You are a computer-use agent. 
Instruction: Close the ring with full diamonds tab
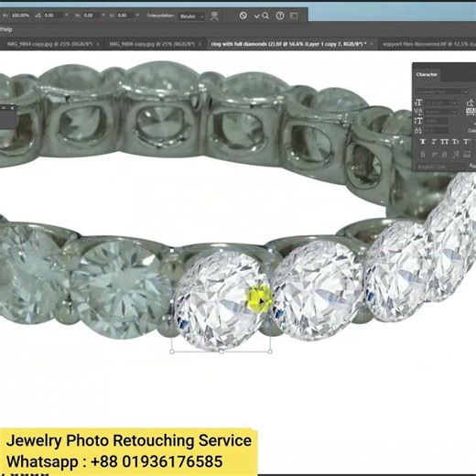[x=372, y=44]
